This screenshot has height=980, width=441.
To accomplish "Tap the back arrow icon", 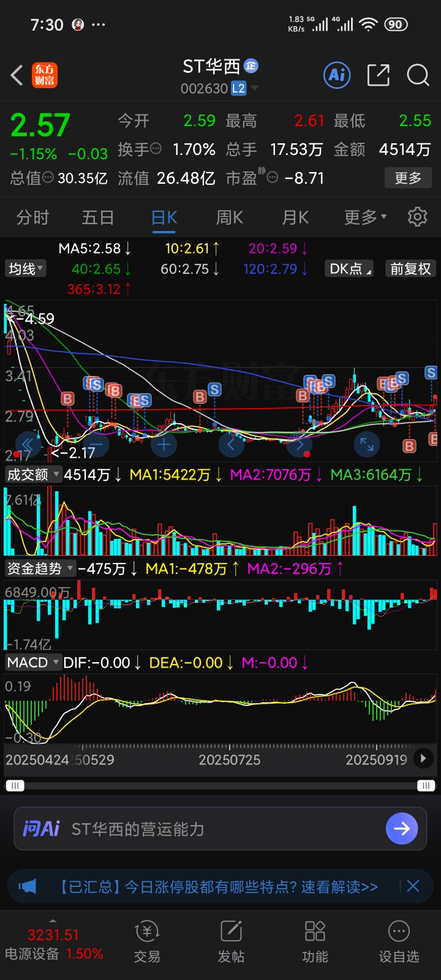I will pyautogui.click(x=17, y=75).
